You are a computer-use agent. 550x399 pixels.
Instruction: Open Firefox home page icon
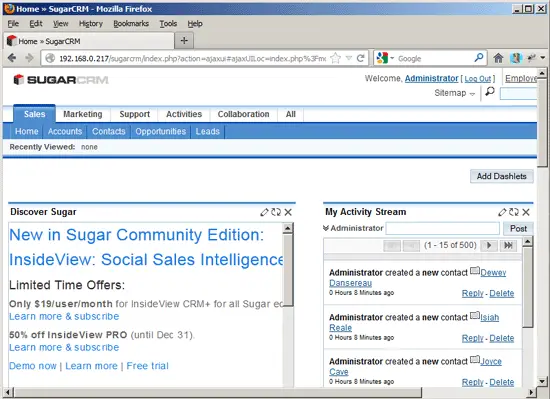498,58
